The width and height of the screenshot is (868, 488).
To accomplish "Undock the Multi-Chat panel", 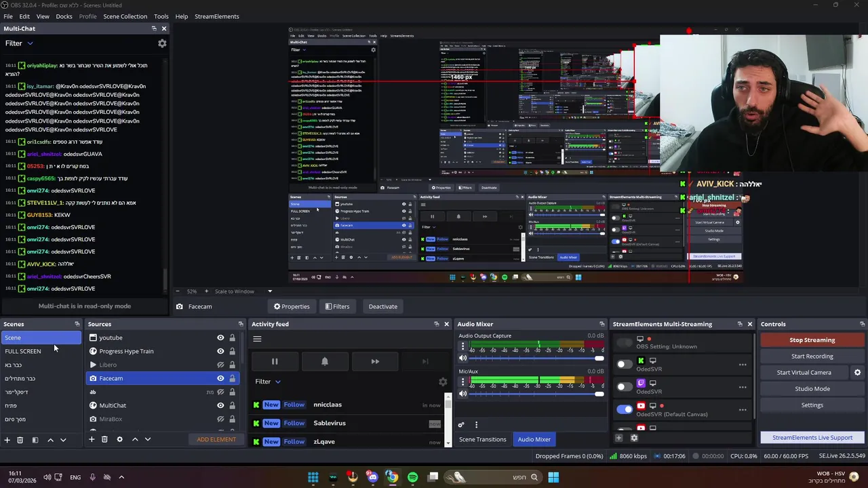I will (154, 28).
